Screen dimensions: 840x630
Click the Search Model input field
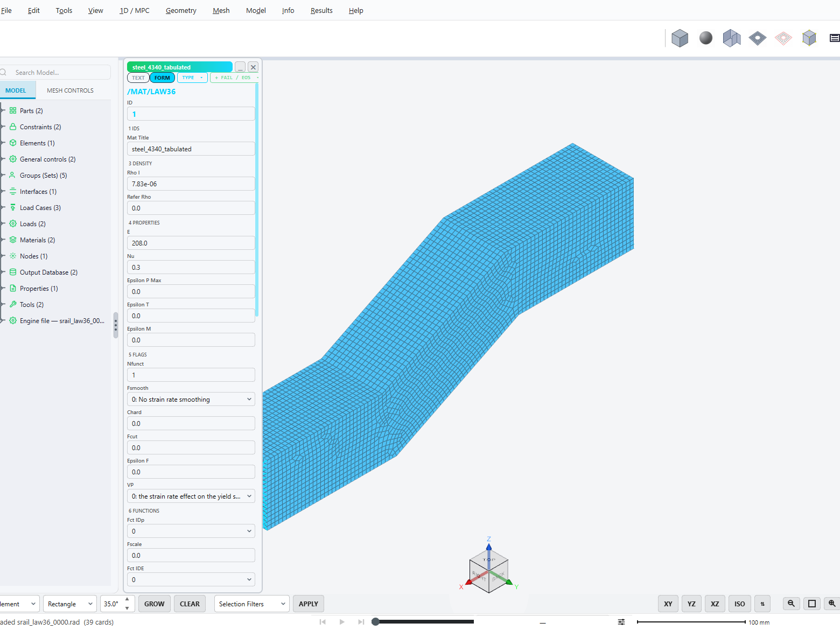(x=56, y=73)
